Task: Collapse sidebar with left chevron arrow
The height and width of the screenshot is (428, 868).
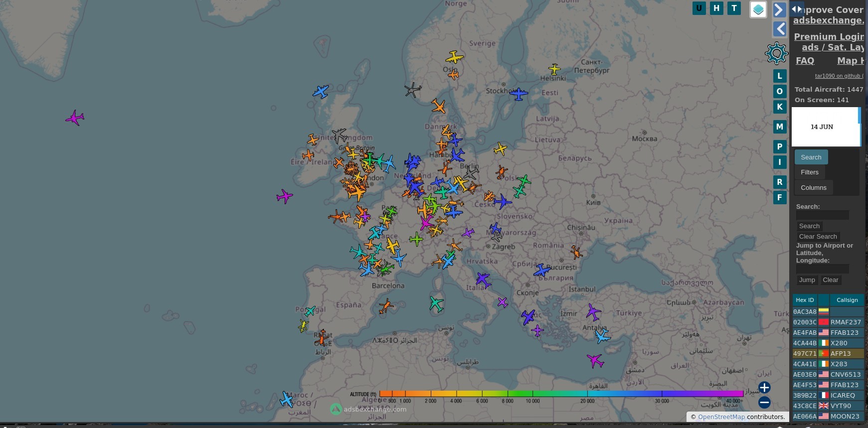Action: [x=780, y=29]
